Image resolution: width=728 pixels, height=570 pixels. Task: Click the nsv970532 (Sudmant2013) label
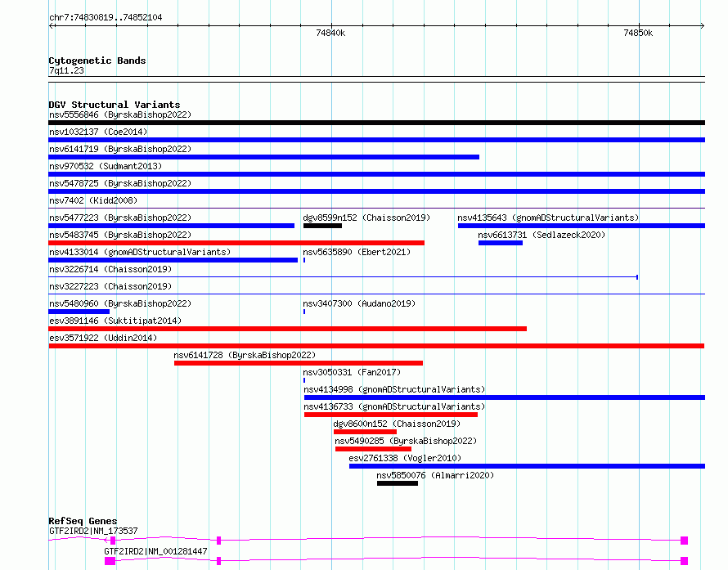pyautogui.click(x=106, y=166)
